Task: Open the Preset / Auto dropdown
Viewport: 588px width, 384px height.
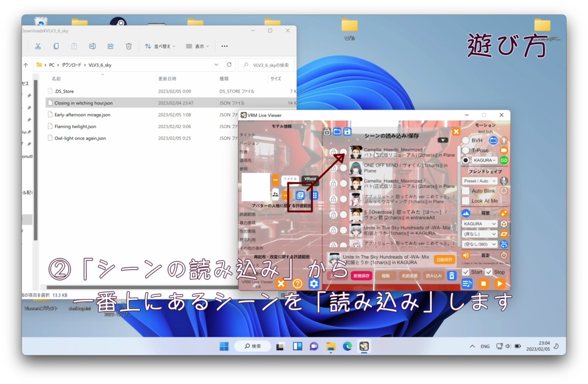Action: [479, 181]
